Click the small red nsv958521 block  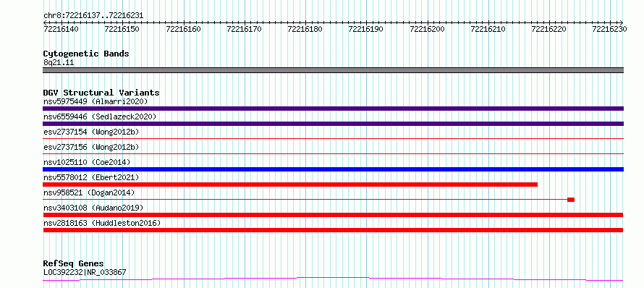[x=571, y=200]
